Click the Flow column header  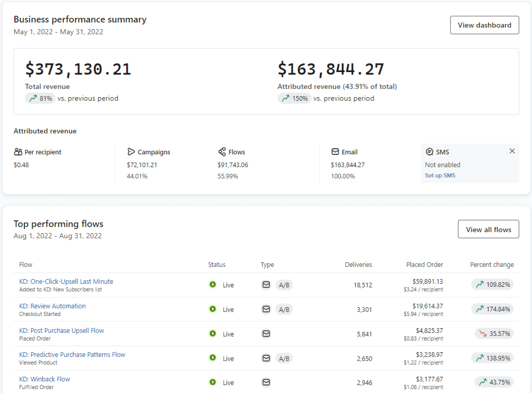click(x=26, y=265)
